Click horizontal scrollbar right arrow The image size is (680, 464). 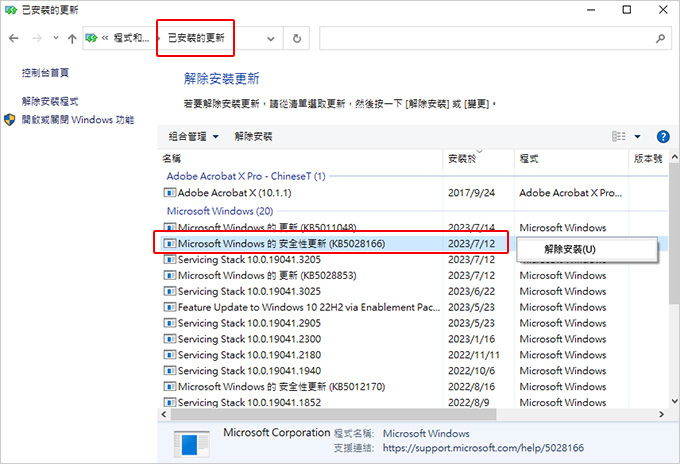(661, 414)
